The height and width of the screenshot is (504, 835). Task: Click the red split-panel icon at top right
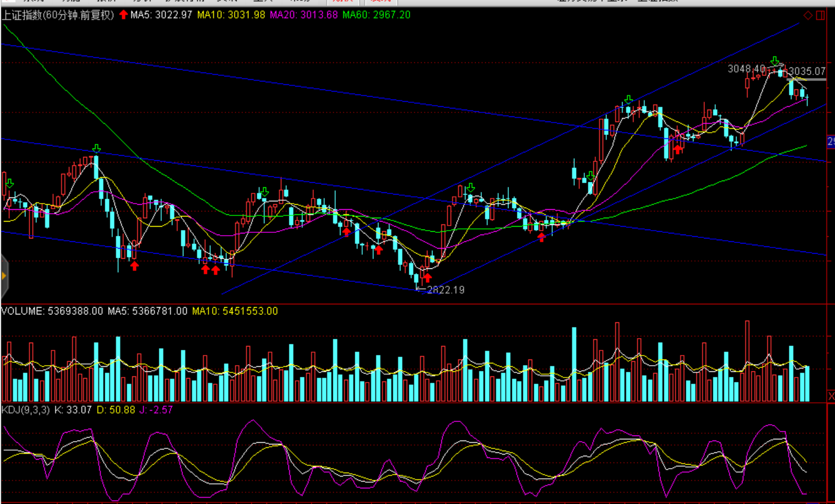click(x=821, y=15)
